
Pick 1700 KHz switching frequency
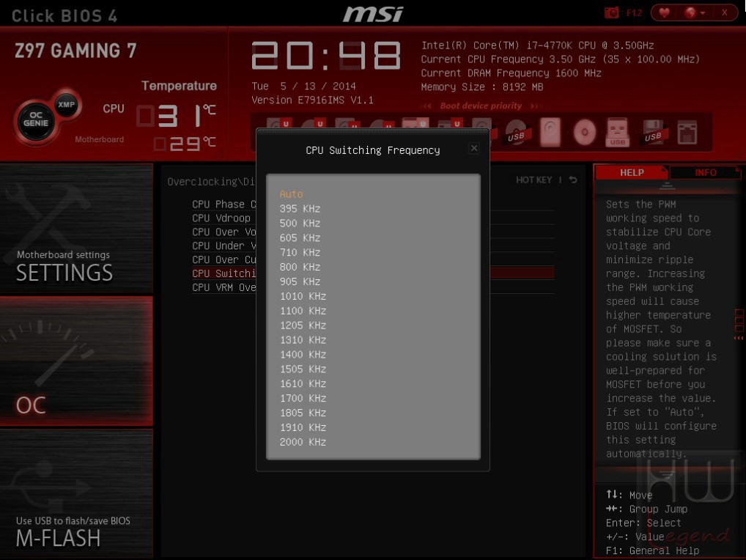(303, 398)
